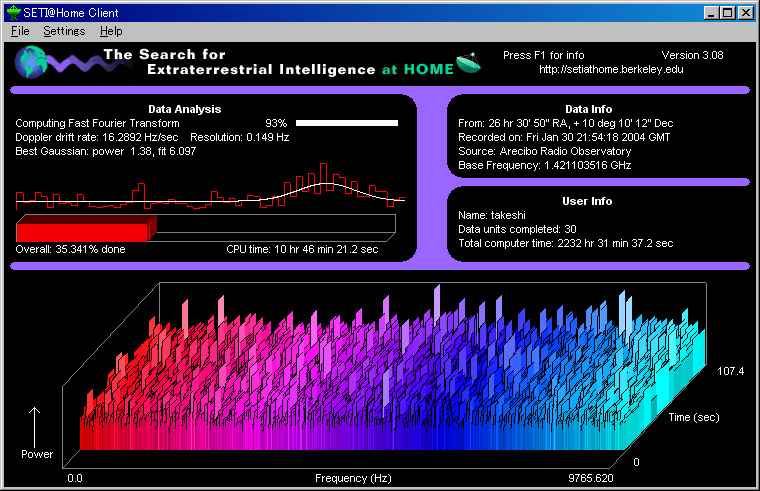Open the Help menu
This screenshot has height=491, width=760.
point(111,31)
